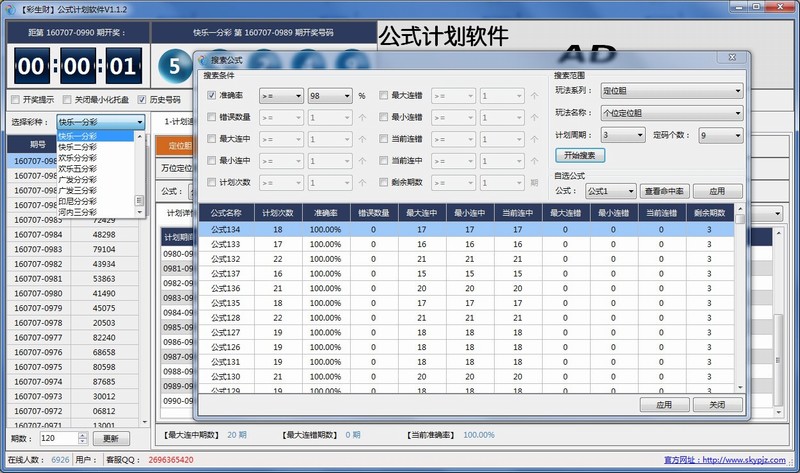Choose 广发三分彩 in the dropdown list
This screenshot has height=473, width=800.
78,190
